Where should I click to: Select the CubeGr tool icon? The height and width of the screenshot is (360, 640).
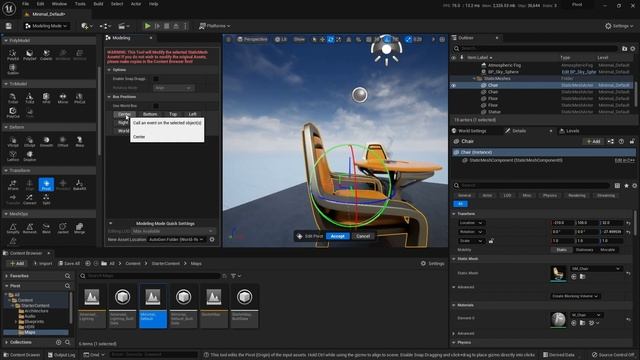(46, 55)
